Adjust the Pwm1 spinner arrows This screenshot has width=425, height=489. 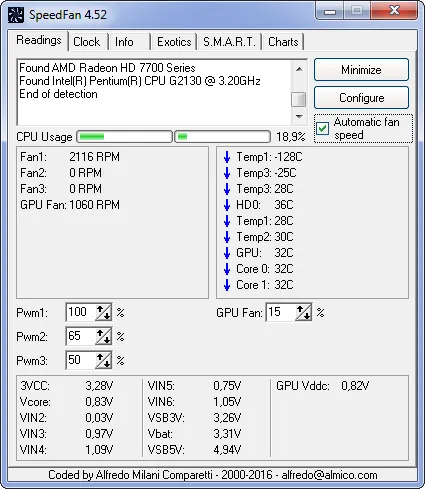click(x=104, y=313)
